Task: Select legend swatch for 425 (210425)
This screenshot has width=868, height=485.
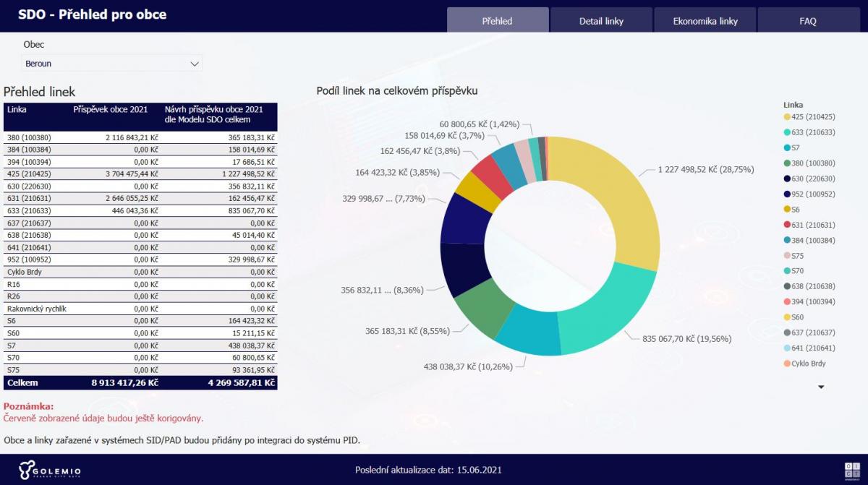Action: (x=787, y=117)
